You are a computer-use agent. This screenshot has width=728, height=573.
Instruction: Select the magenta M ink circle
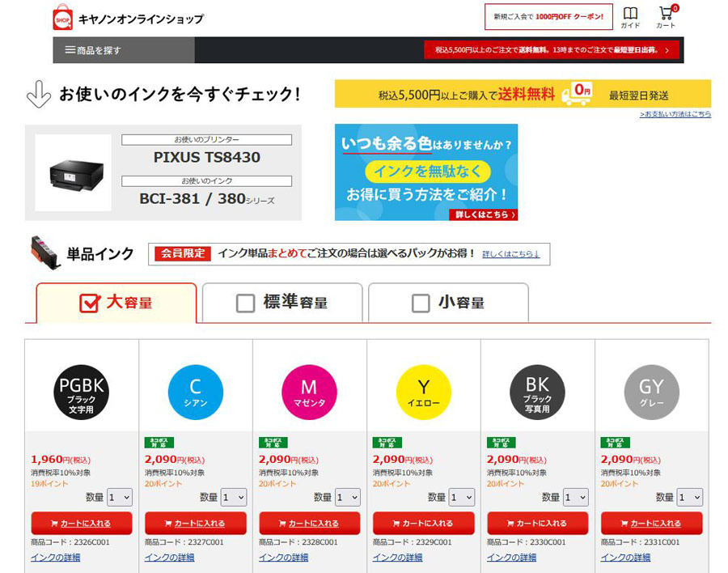pos(309,392)
